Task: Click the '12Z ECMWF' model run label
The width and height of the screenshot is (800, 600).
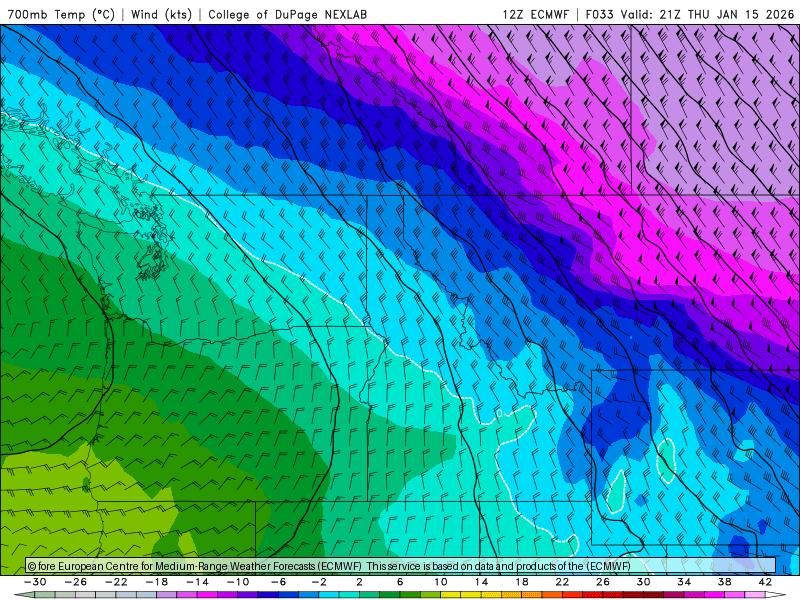Action: tap(535, 14)
